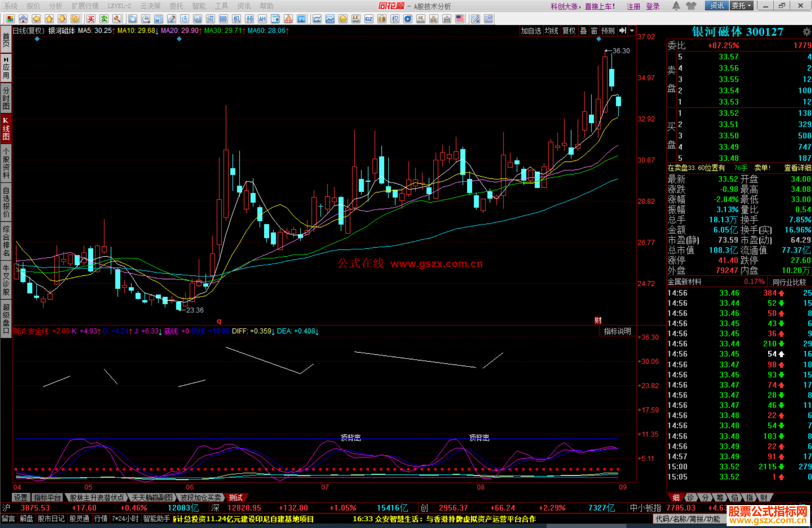Switch to 波段加仓买卖 indicator tab

[x=200, y=498]
